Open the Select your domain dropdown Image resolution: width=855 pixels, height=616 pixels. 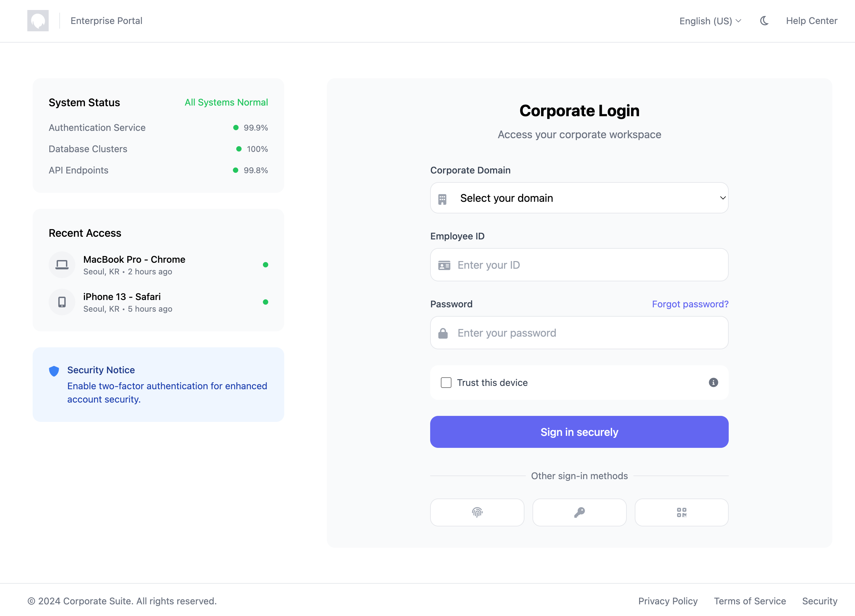tap(579, 198)
